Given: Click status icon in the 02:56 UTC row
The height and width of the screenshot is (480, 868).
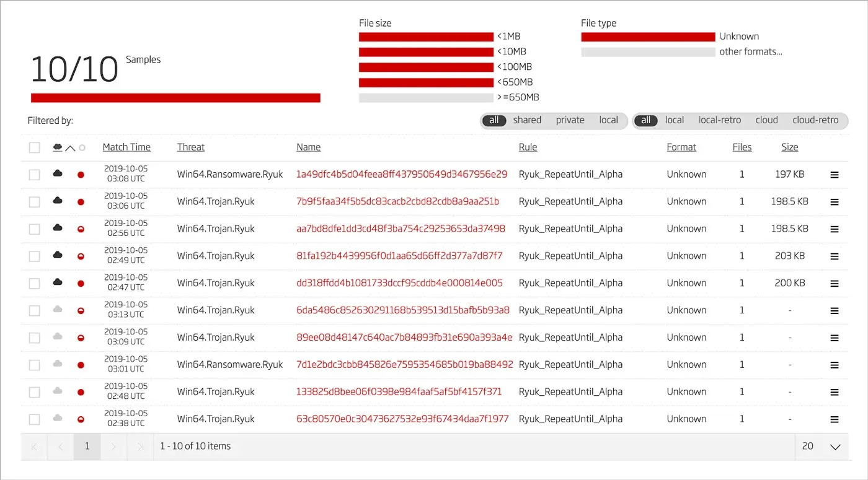Looking at the screenshot, I should pyautogui.click(x=81, y=229).
